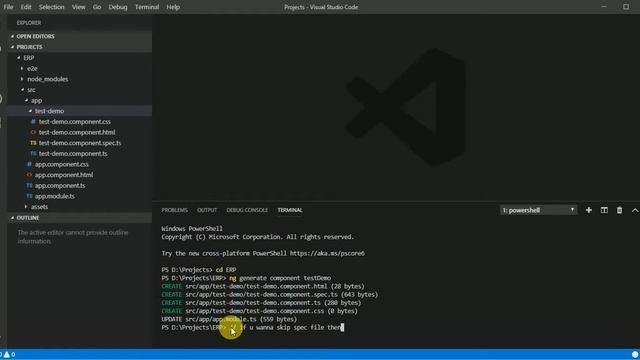Open the powershell terminal selector dropdown
This screenshot has width=640, height=360.
pos(538,210)
